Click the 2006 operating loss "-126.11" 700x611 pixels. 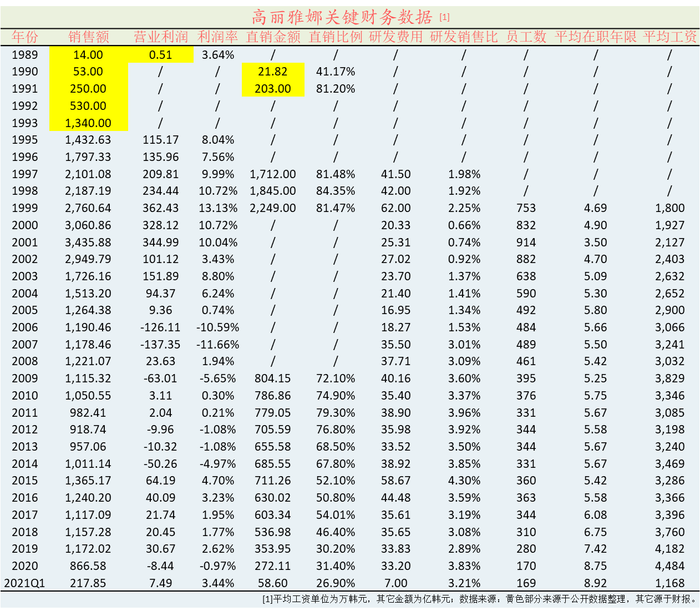[161, 327]
